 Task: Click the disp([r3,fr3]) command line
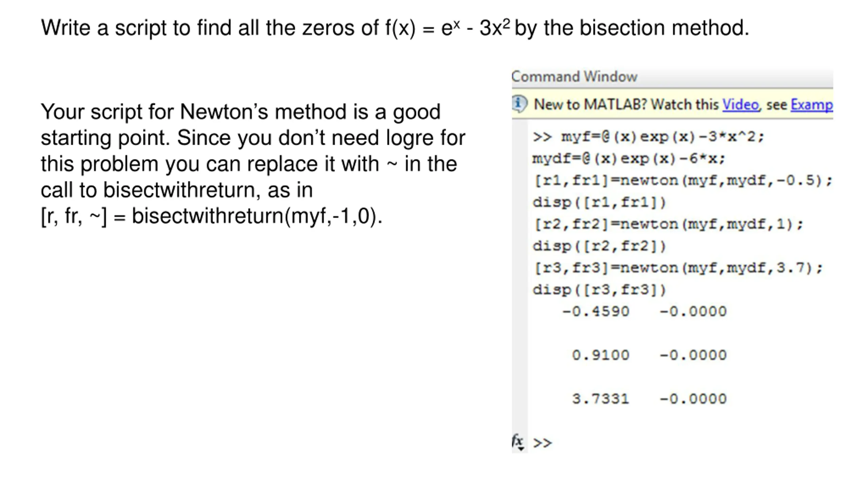pos(599,290)
